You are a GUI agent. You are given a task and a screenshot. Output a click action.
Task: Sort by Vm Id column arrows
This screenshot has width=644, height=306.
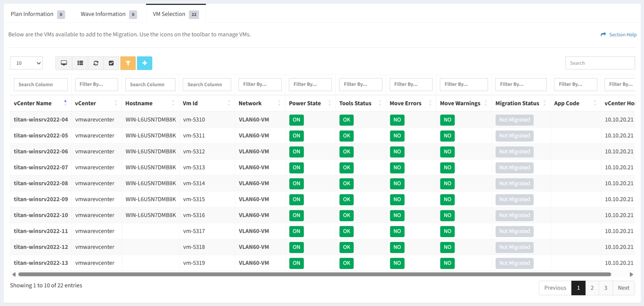[229, 103]
